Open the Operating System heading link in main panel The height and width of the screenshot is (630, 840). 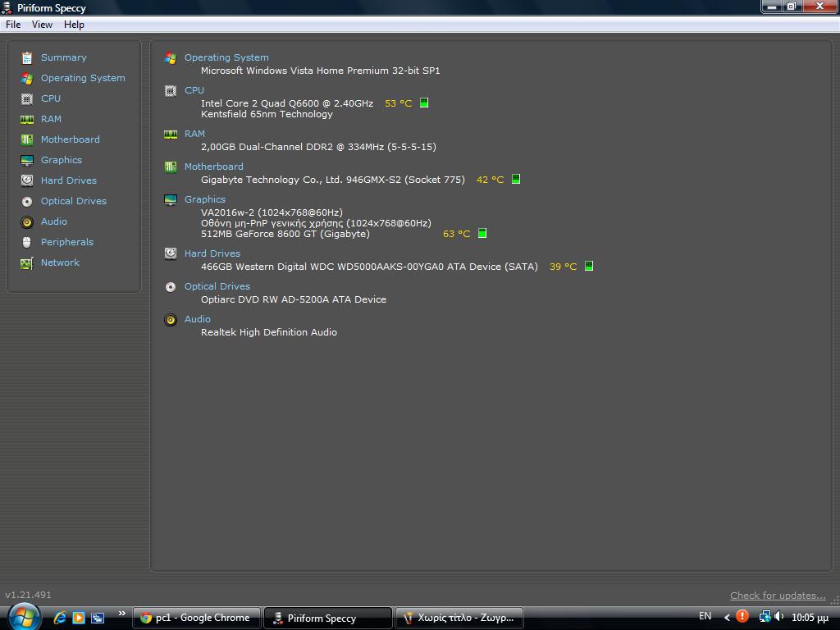(x=226, y=57)
